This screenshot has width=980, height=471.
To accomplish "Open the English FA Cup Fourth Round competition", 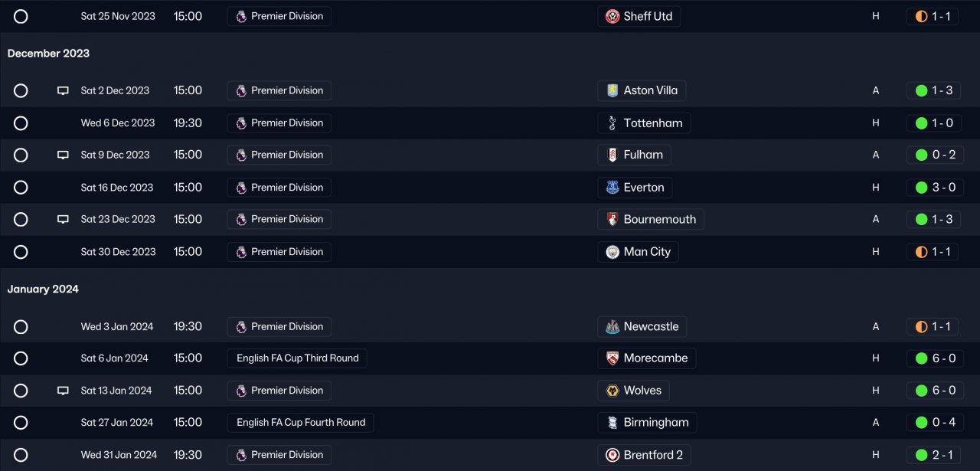I will pos(300,423).
